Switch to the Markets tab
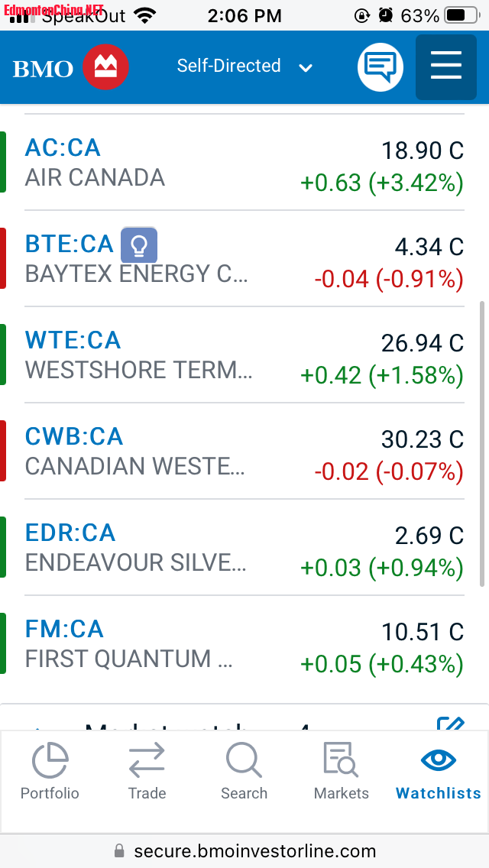 click(x=341, y=772)
